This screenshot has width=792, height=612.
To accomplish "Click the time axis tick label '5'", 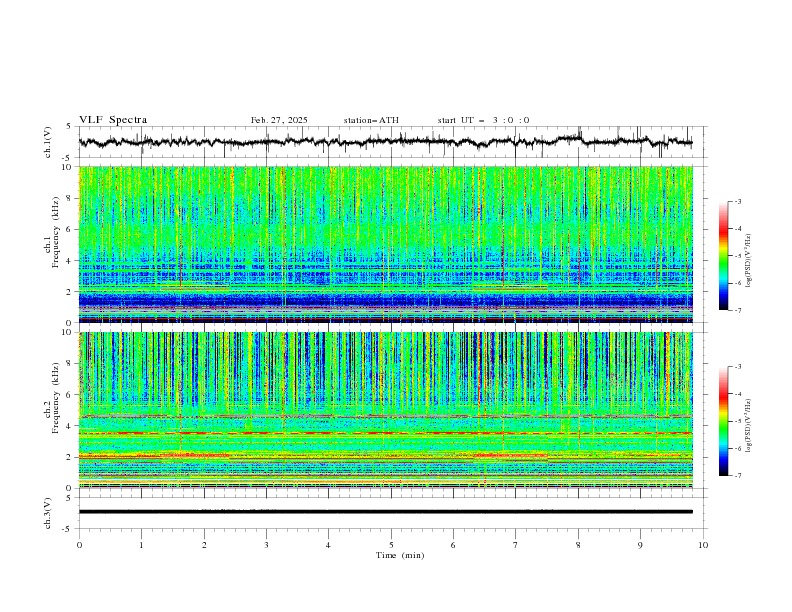I will pos(391,545).
